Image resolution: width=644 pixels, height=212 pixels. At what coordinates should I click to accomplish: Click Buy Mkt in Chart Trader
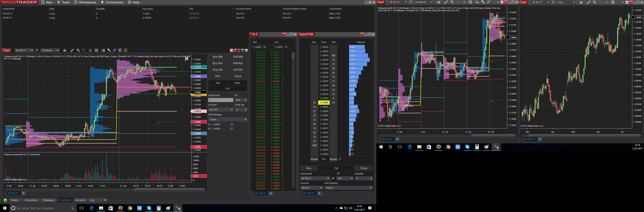click(x=218, y=57)
